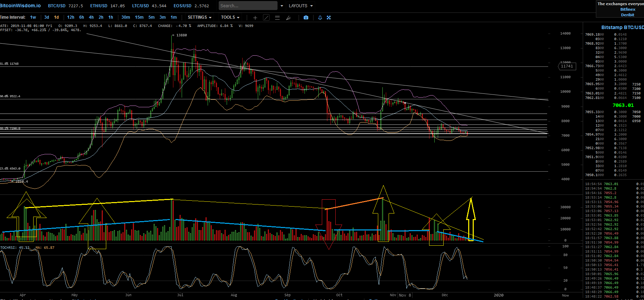The height and width of the screenshot is (300, 644).
Task: Click the current price 7063.01 in order book
Action: 623,105
